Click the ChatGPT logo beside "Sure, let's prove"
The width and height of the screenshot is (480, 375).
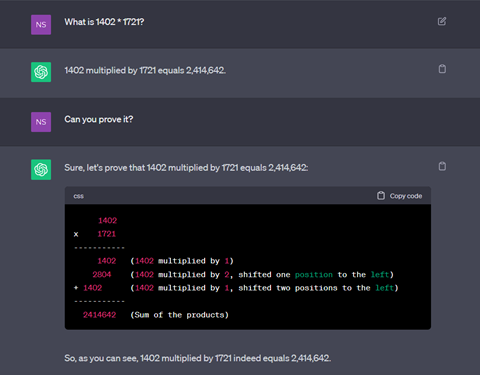click(41, 169)
